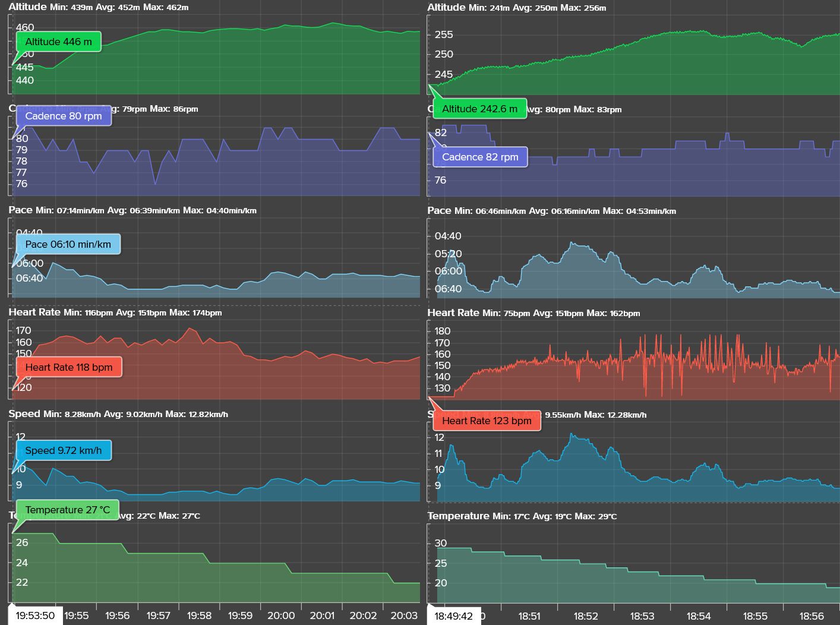This screenshot has height=625, width=840.
Task: Click the 'Avg: 19°C' temperature stat
Action: (x=552, y=516)
